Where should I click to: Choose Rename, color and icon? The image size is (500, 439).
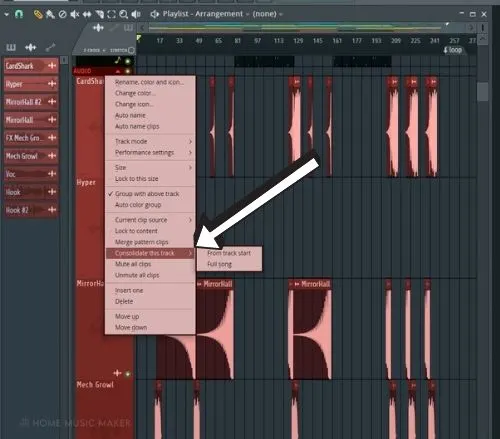(x=150, y=82)
